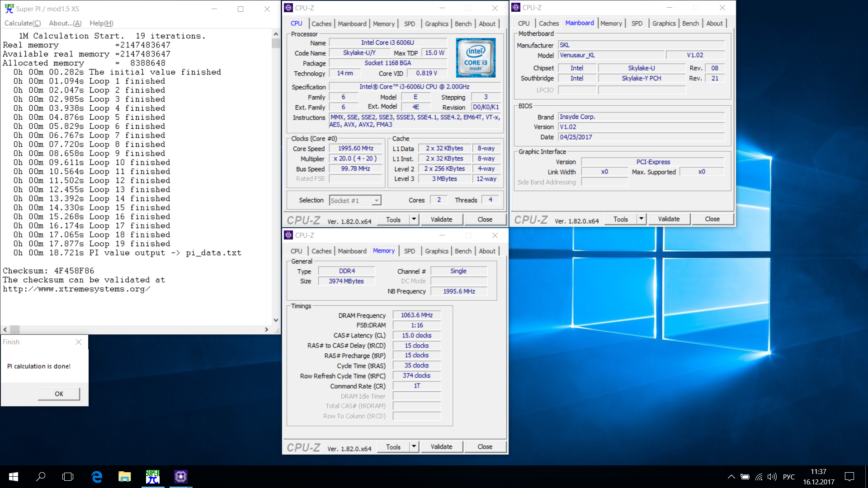Open the Action Center notifications icon
This screenshot has height=488, width=868.
click(849, 477)
